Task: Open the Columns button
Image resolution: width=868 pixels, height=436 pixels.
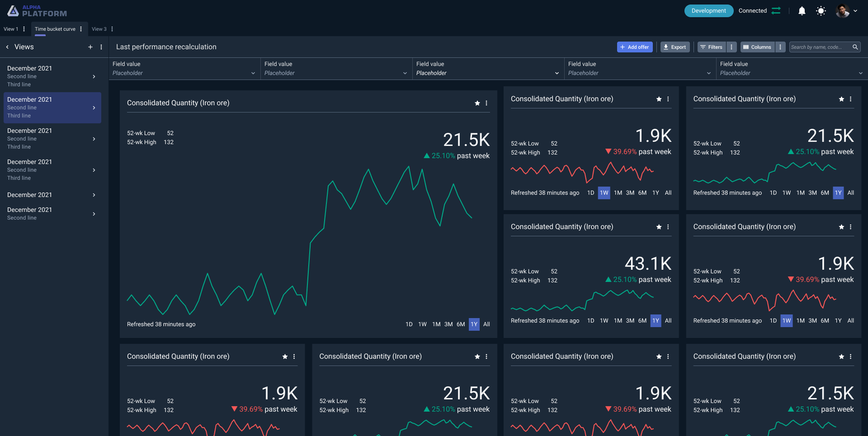Action: click(x=756, y=47)
